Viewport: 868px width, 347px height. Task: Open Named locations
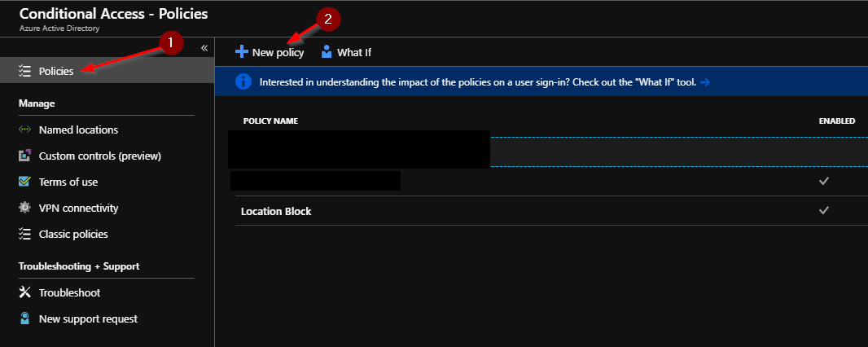[78, 130]
